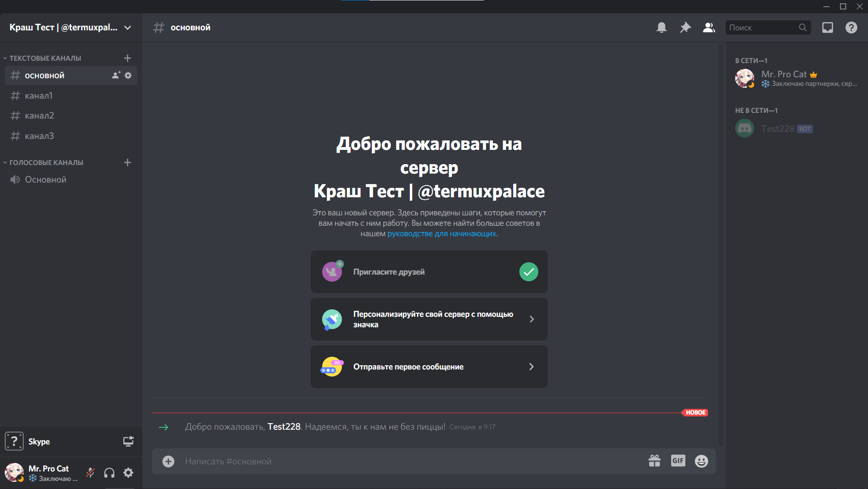Invite people to основной channel
Image resolution: width=868 pixels, height=489 pixels.
pyautogui.click(x=116, y=75)
